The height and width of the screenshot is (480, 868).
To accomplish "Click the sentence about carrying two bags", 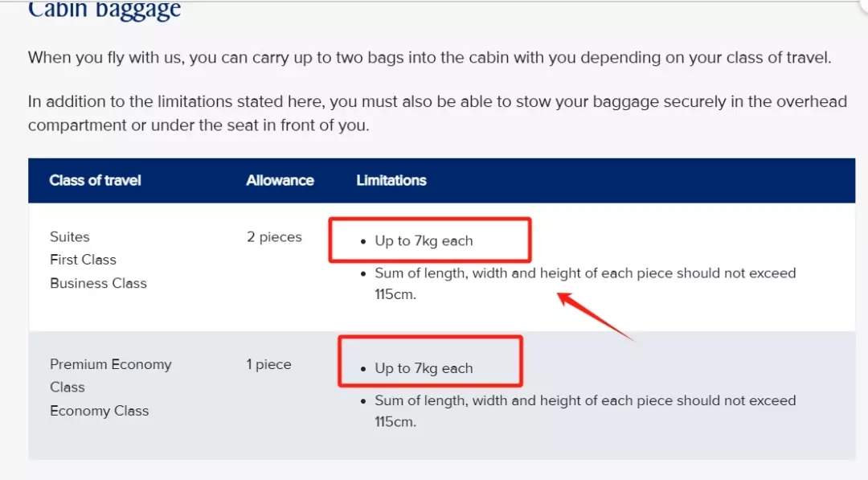I will [429, 58].
